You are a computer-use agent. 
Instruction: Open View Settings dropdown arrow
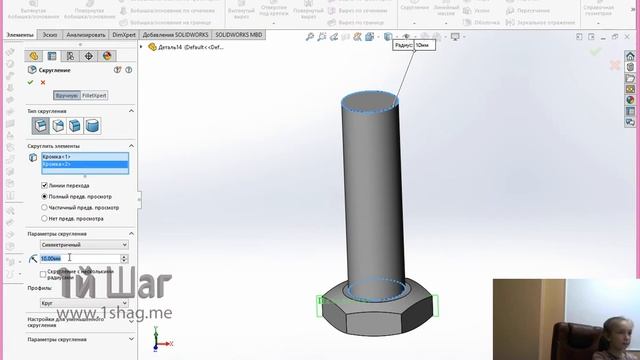[464, 37]
